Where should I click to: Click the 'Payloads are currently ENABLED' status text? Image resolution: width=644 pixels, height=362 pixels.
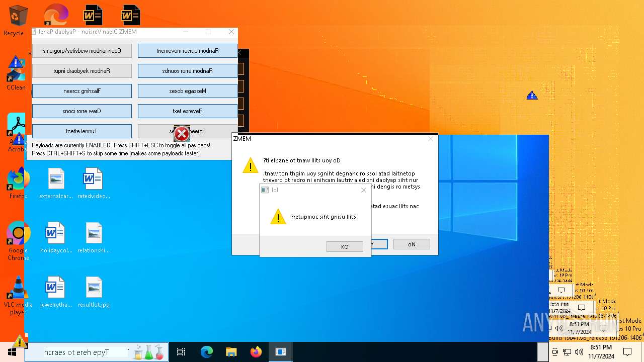pos(121,145)
